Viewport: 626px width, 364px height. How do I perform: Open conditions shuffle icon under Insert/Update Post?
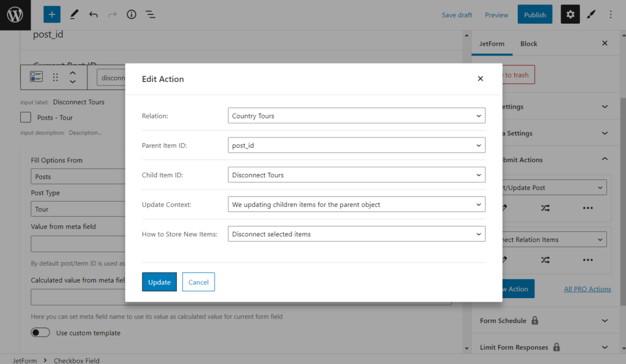(x=545, y=208)
